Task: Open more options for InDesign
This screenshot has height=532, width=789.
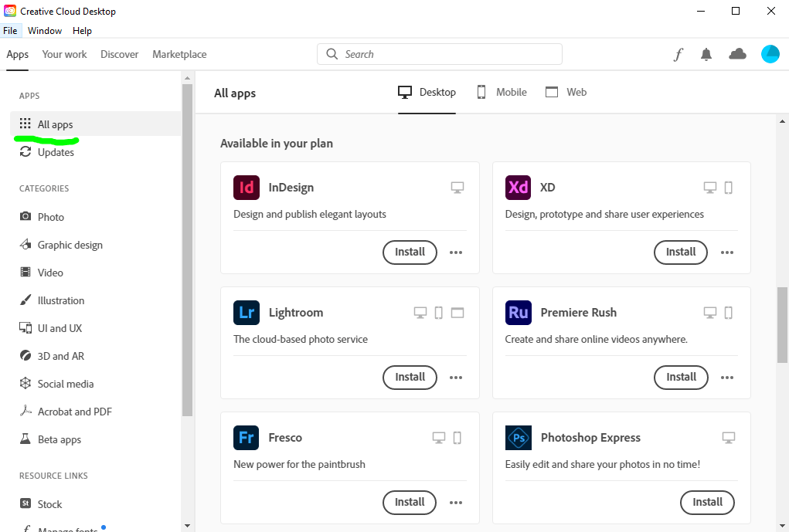Action: [455, 252]
